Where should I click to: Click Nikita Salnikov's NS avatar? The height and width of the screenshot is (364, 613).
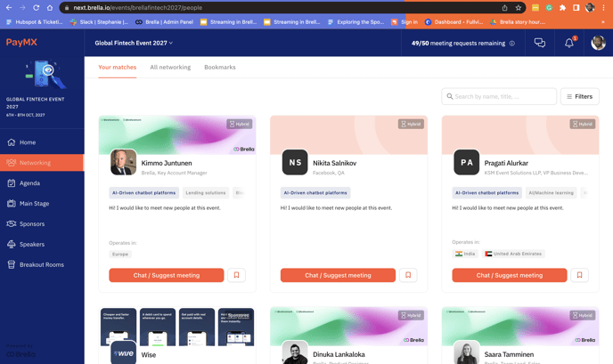click(x=295, y=162)
